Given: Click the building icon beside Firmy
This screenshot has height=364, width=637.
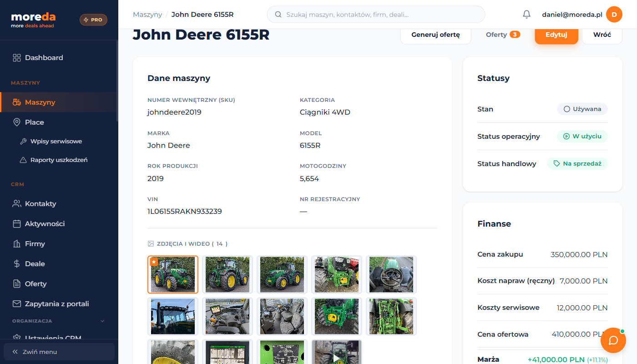Looking at the screenshot, I should 17,244.
